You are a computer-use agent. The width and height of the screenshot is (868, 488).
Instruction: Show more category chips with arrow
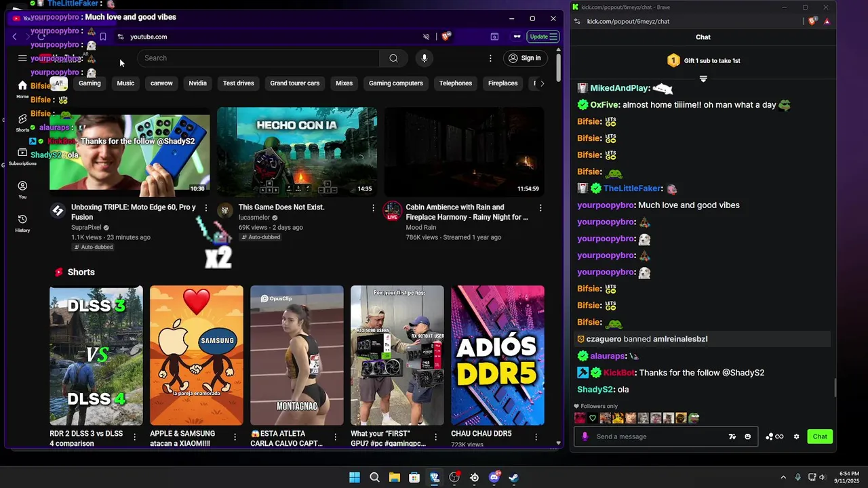[541, 83]
